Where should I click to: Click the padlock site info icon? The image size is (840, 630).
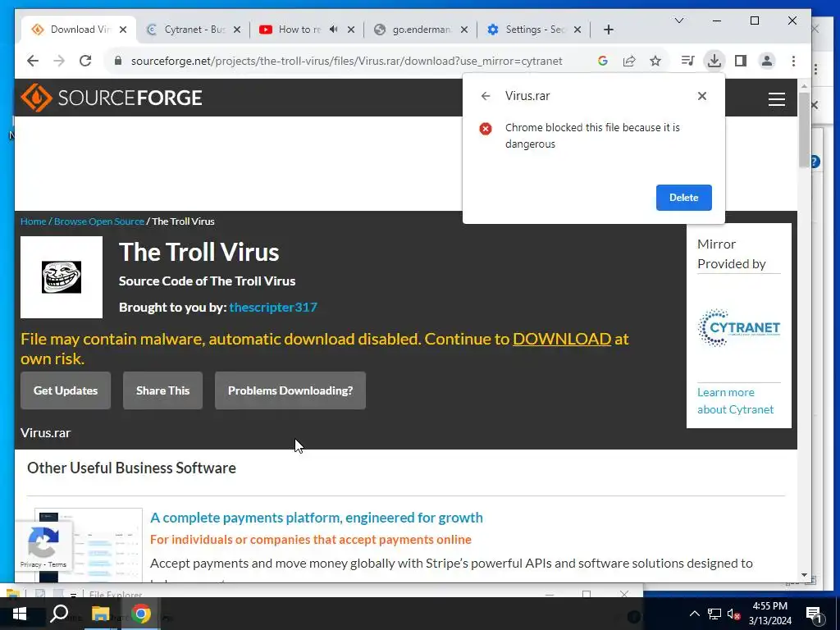pos(118,61)
